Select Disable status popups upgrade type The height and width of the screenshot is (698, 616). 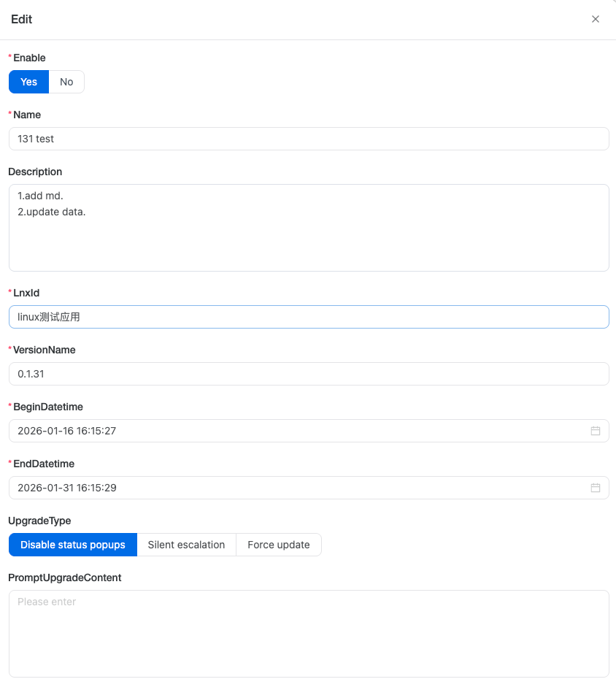click(73, 545)
